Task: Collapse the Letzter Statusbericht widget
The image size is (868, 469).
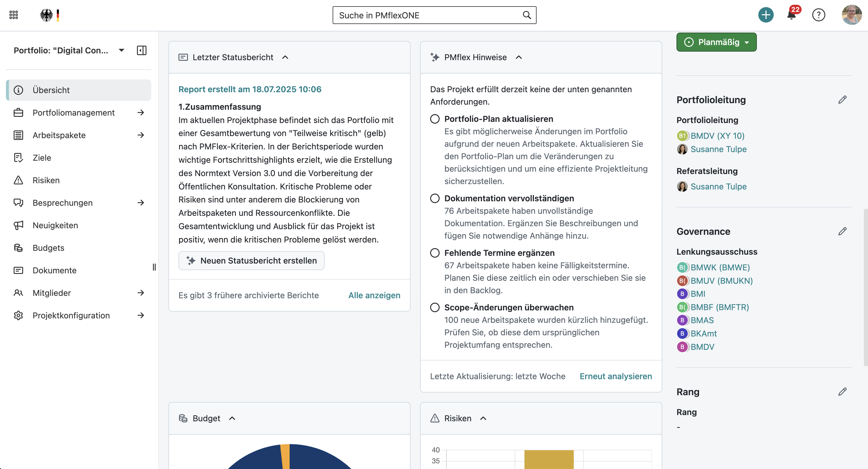Action: click(x=285, y=57)
